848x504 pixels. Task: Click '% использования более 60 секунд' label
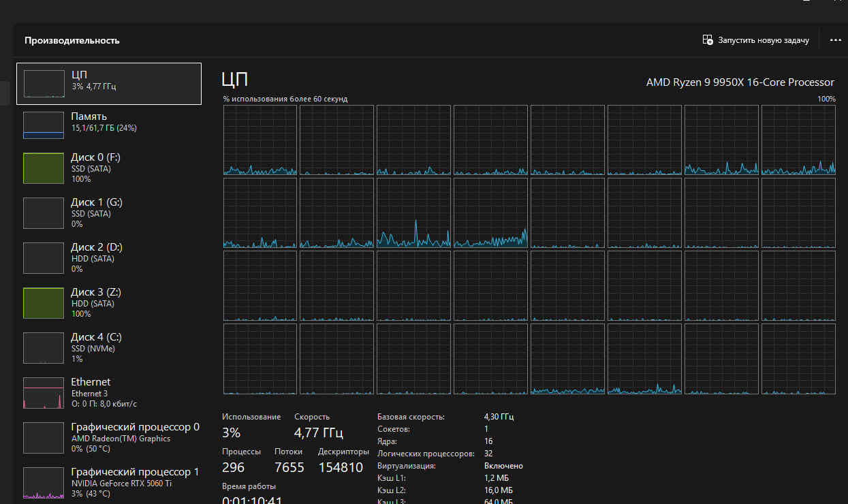tap(285, 99)
